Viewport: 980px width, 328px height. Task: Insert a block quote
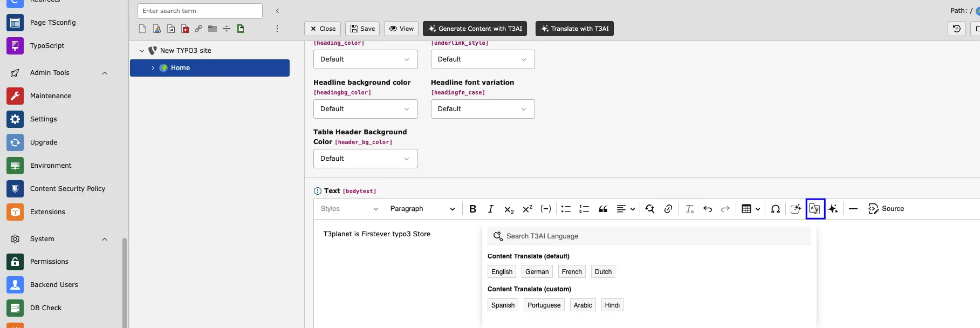tap(603, 209)
